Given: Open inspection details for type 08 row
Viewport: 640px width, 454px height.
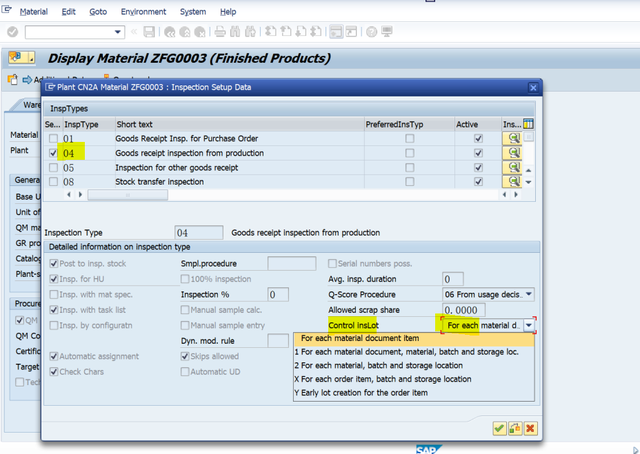Looking at the screenshot, I should [x=512, y=181].
